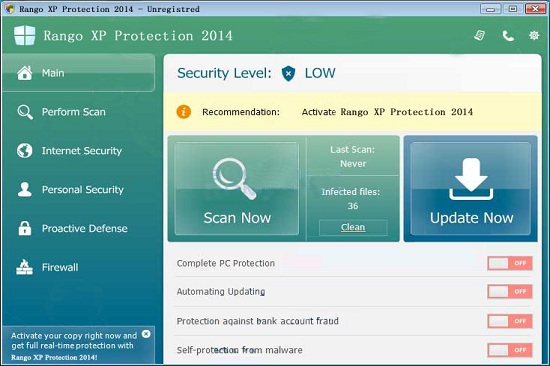Close the Rango XP Protection window

(535, 9)
